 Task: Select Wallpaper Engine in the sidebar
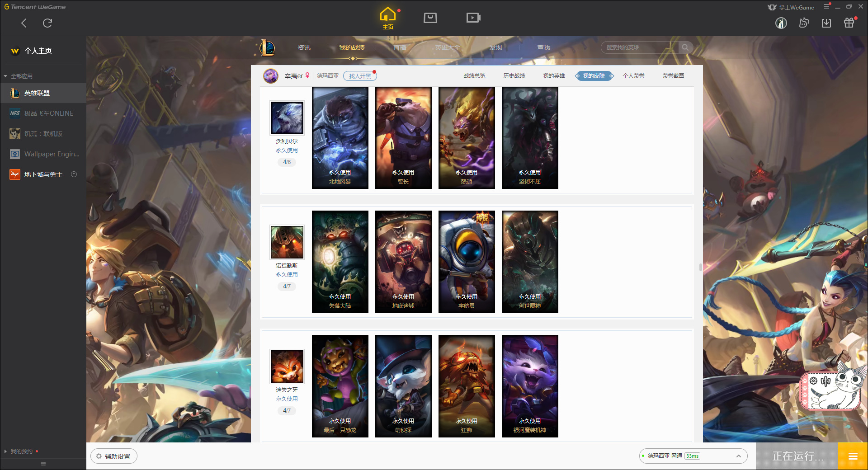click(x=43, y=154)
